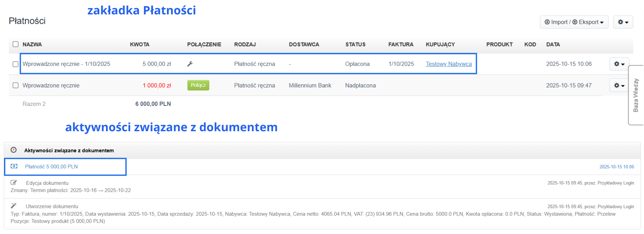Select the red 1 000,00 zł amount

coord(157,85)
